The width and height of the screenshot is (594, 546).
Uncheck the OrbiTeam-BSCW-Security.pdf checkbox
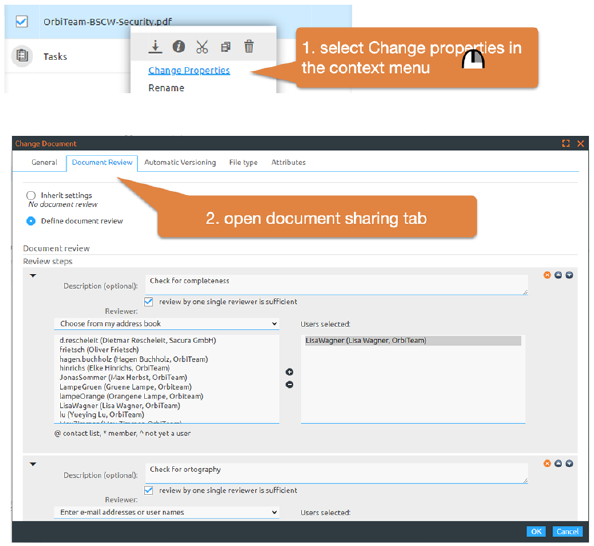click(22, 21)
